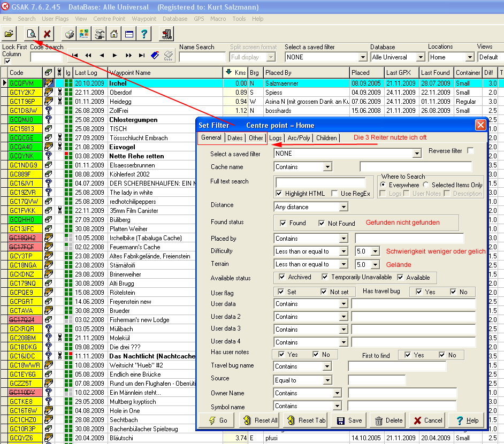The image size is (504, 444).
Task: Click the Reset All button
Action: pyautogui.click(x=261, y=420)
